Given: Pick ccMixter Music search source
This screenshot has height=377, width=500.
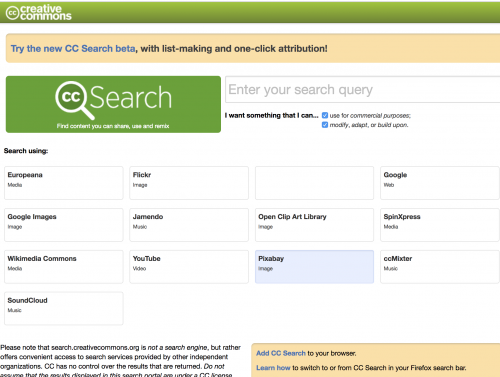Looking at the screenshot, I should (x=440, y=267).
